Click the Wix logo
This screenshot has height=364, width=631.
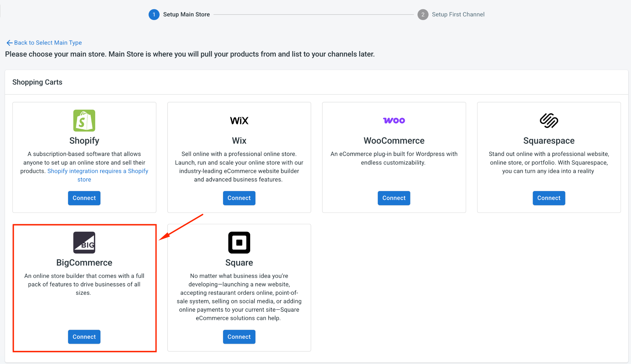tap(239, 121)
